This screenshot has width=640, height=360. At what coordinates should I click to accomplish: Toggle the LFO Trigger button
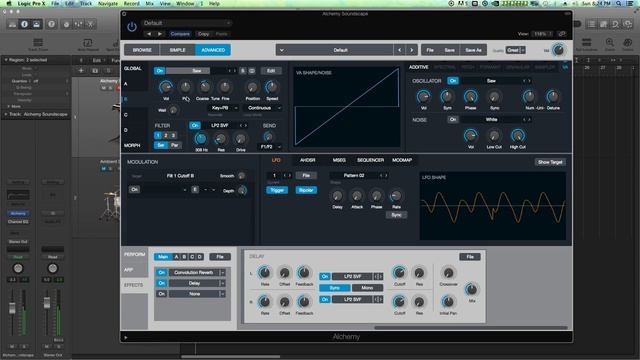tap(277, 190)
